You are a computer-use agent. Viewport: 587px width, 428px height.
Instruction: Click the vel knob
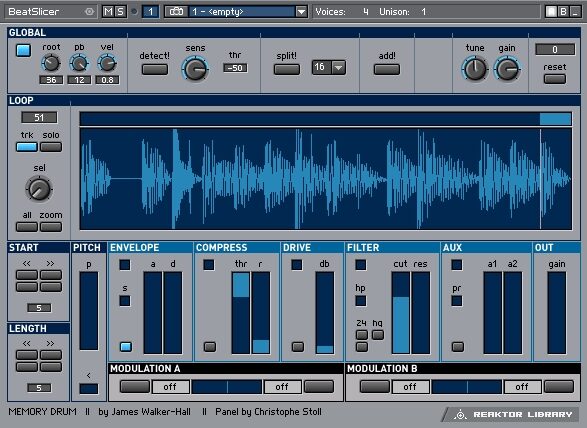pos(107,63)
